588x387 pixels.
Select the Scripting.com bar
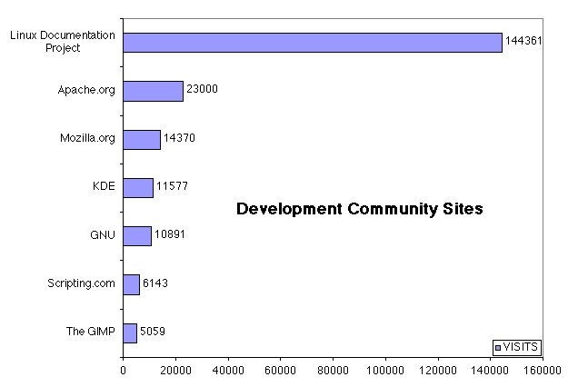(131, 283)
